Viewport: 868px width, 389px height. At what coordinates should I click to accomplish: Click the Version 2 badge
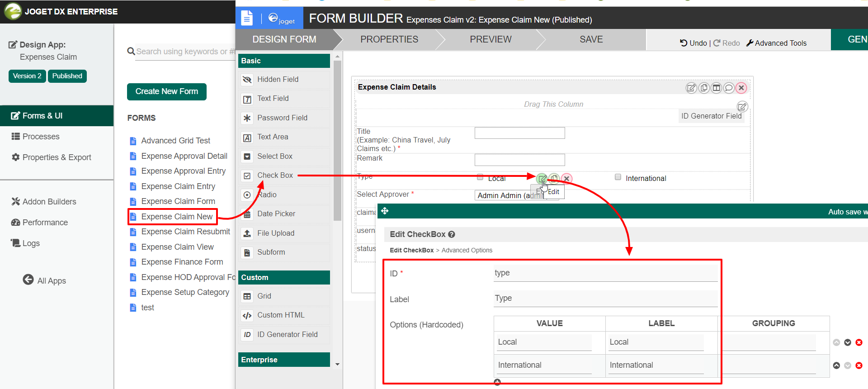coord(27,76)
